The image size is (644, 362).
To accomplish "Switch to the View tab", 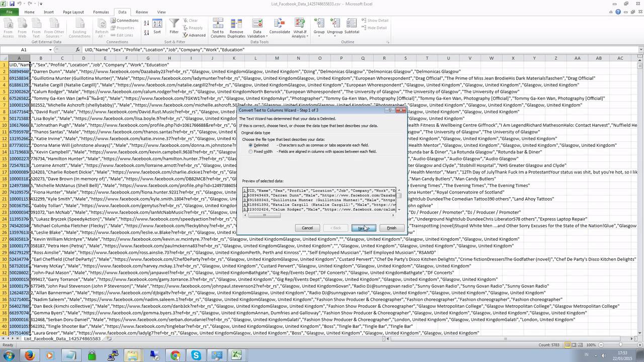I will coord(162,12).
